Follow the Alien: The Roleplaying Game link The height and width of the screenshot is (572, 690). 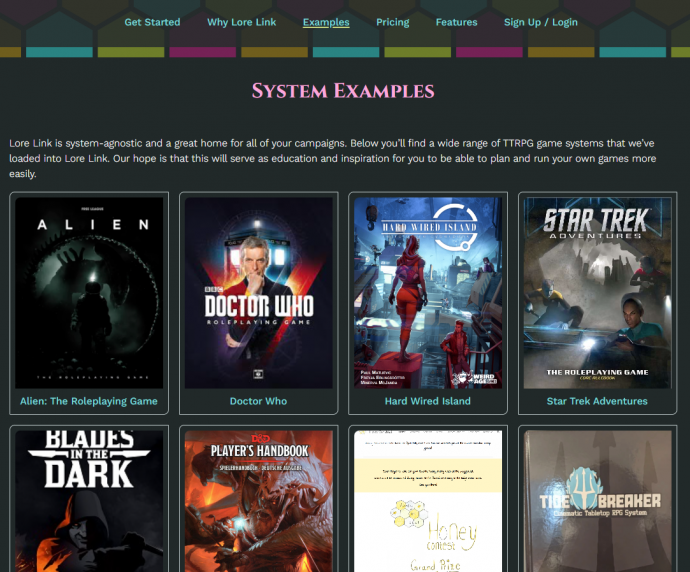(x=89, y=401)
